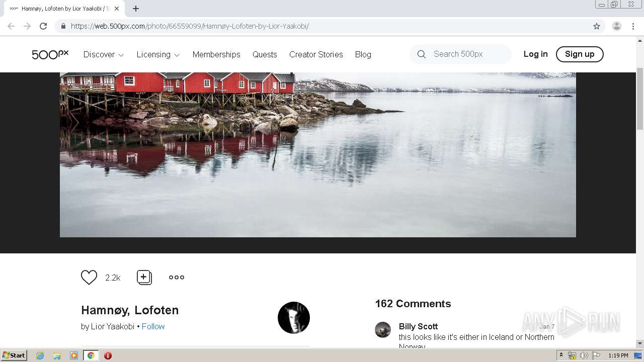The width and height of the screenshot is (644, 362).
Task: Open Internet Explorer from taskbar
Action: (x=40, y=355)
